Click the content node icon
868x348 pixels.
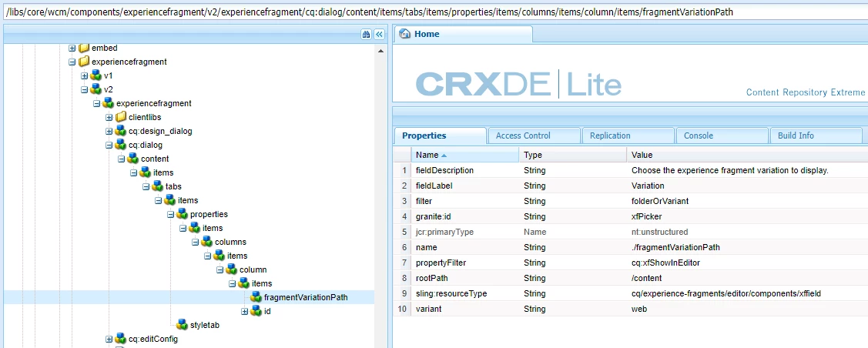[132, 159]
